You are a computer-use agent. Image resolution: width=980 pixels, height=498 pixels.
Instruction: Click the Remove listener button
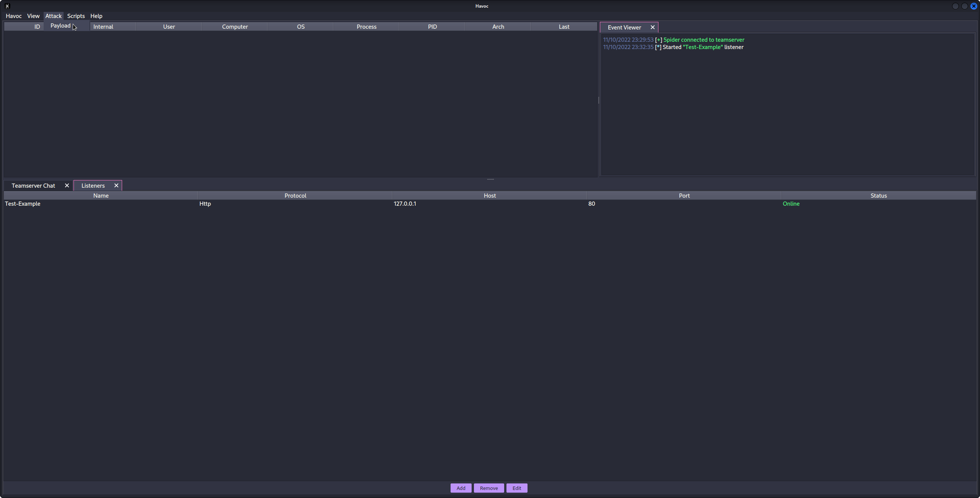(489, 488)
